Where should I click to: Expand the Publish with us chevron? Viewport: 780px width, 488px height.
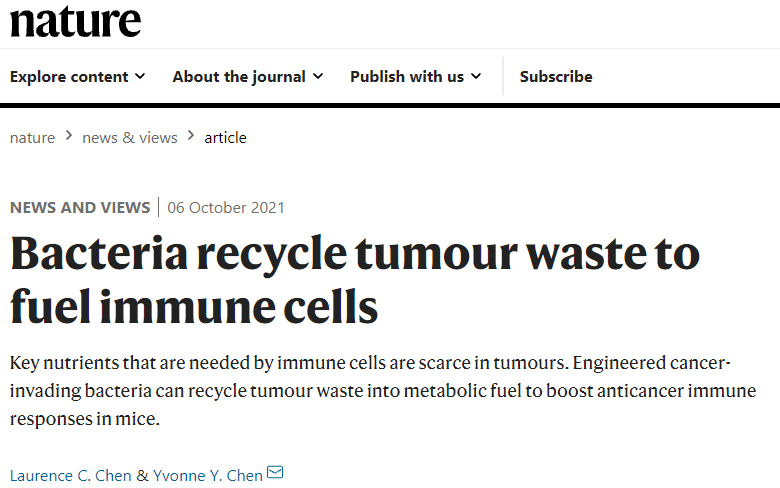(x=476, y=76)
